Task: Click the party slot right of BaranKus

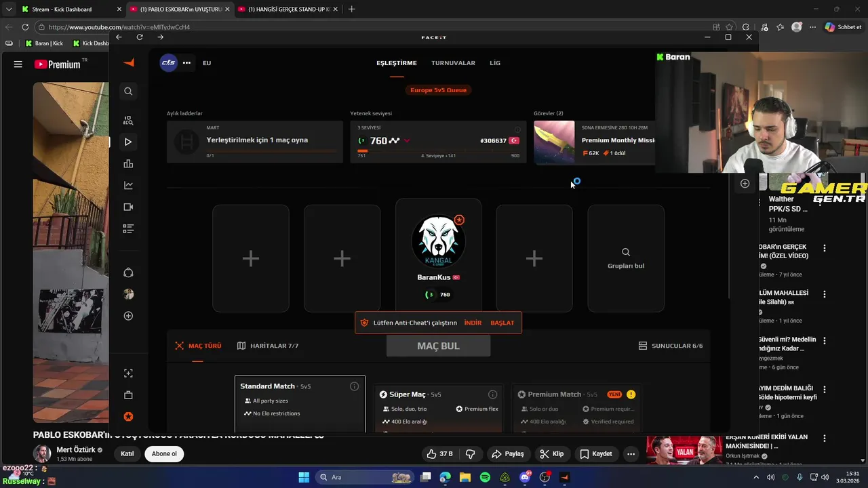Action: (534, 258)
